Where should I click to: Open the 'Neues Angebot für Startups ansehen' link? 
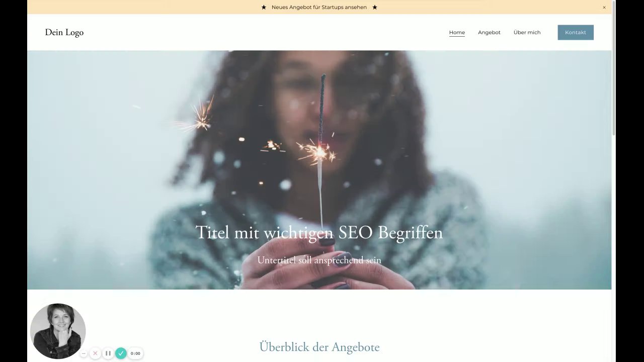[x=319, y=7]
